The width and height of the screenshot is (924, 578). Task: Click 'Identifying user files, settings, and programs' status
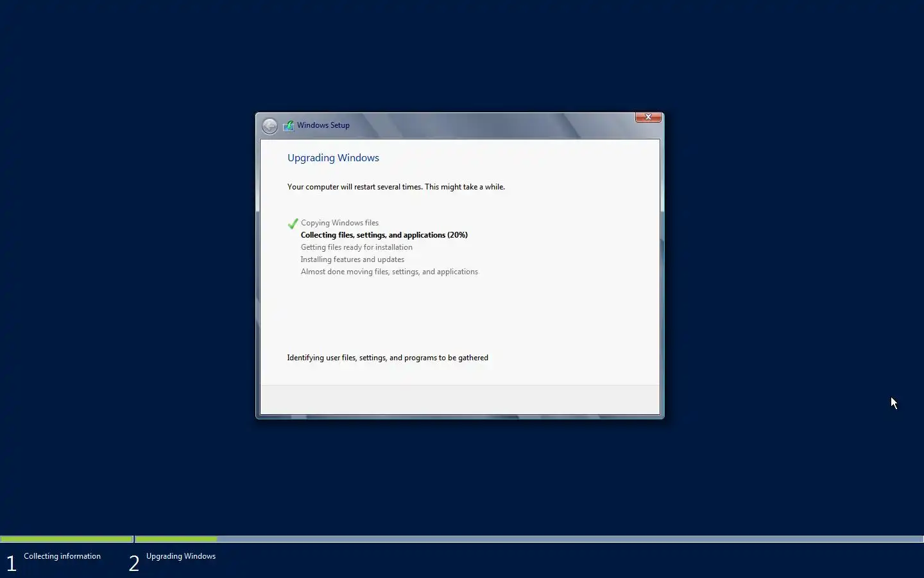tap(388, 358)
